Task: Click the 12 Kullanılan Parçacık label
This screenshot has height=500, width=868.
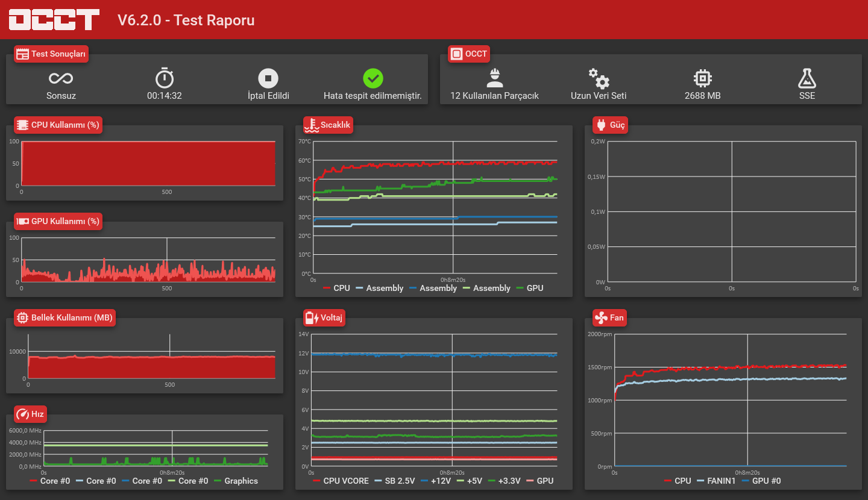Action: [495, 96]
